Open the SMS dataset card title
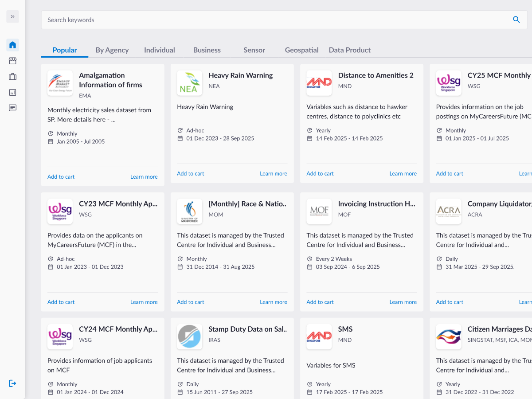 345,329
